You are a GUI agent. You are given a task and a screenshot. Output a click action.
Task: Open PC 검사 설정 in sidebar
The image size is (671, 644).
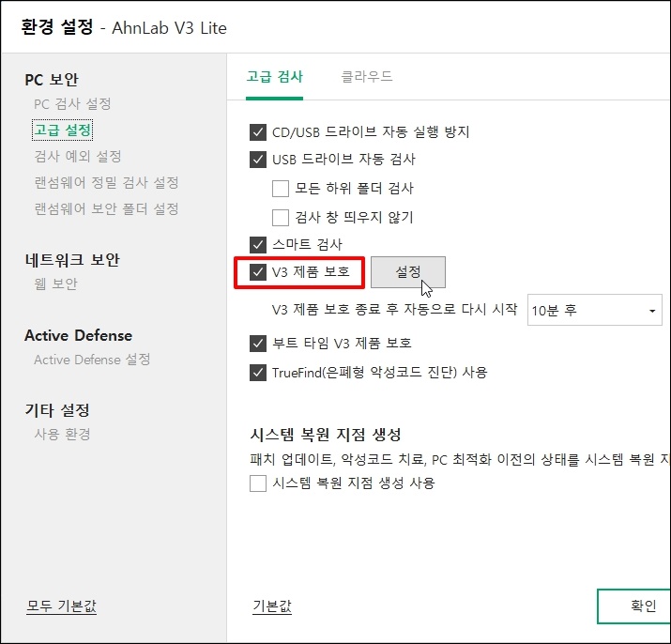click(72, 104)
